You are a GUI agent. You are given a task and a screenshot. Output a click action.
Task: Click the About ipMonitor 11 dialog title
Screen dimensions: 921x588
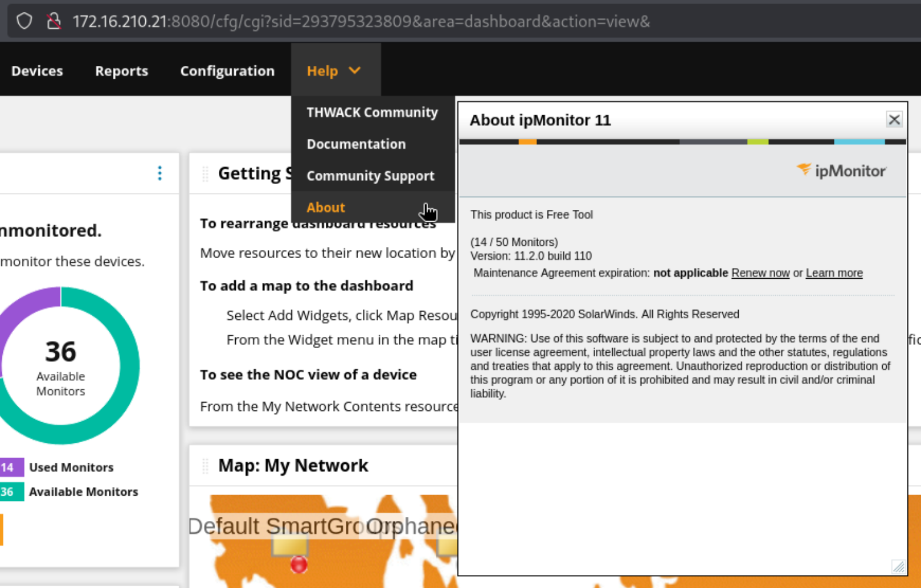[540, 120]
